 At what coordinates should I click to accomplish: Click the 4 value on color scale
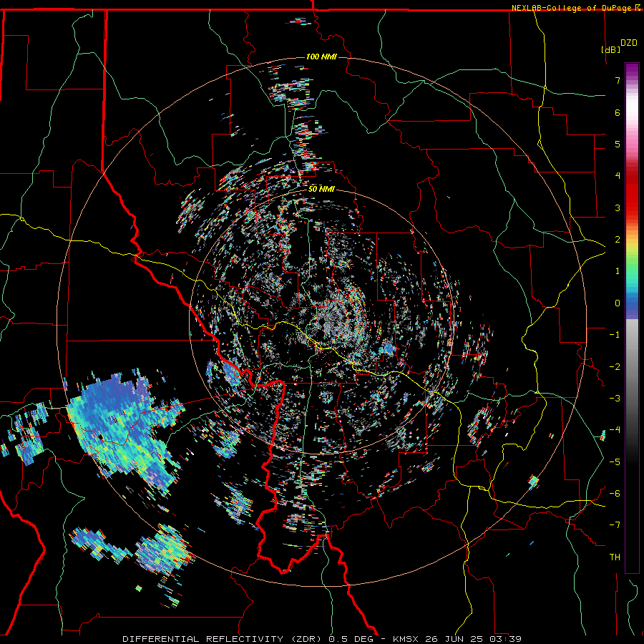[x=618, y=176]
